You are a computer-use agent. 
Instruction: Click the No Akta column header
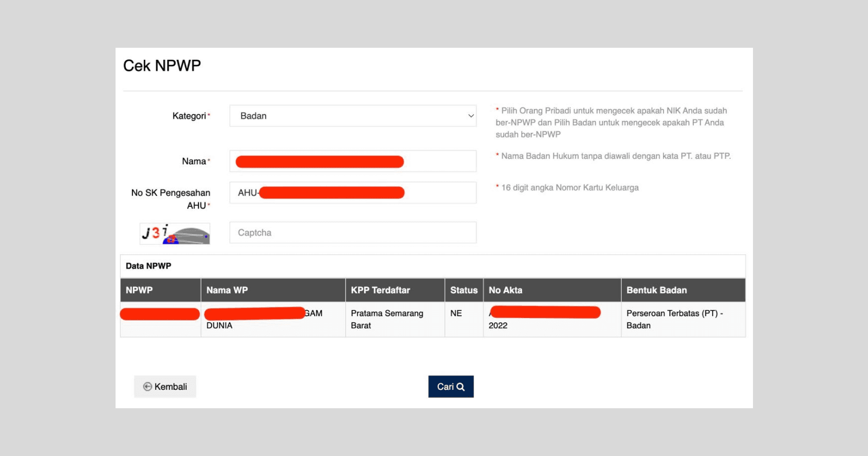point(505,290)
